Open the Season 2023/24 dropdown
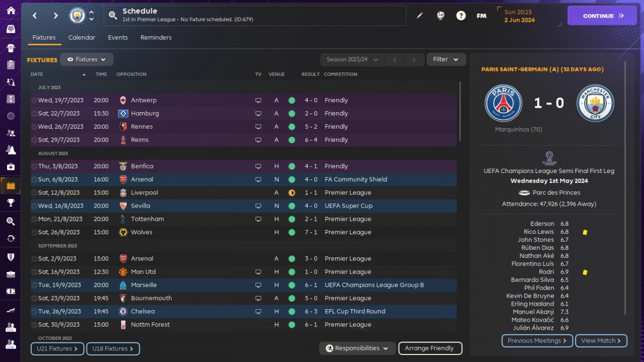 click(352, 59)
